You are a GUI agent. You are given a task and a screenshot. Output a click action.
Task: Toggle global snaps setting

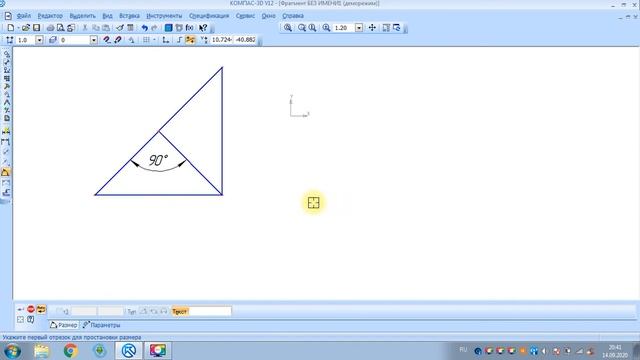point(107,40)
